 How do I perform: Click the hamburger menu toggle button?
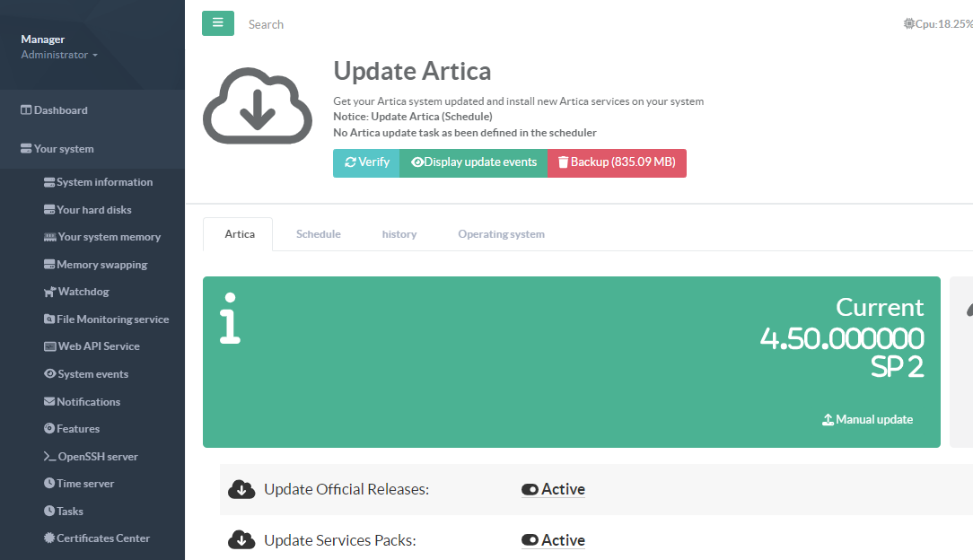pyautogui.click(x=217, y=23)
